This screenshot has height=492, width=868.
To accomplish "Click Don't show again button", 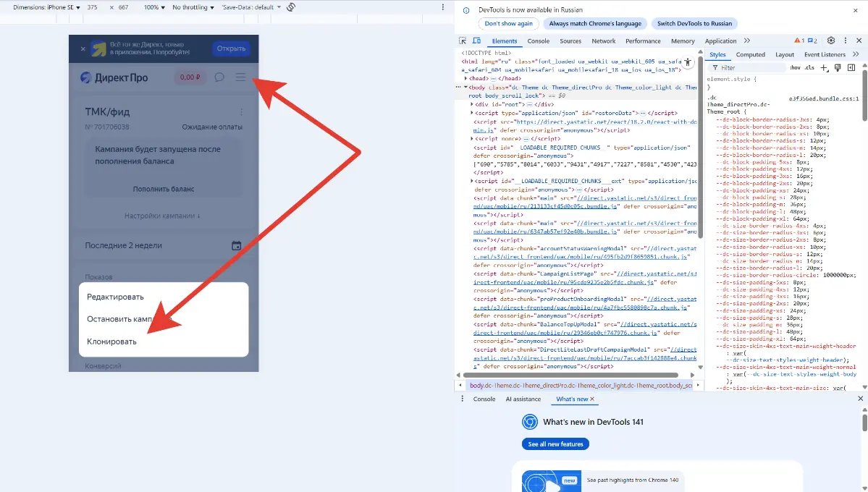I will [509, 23].
